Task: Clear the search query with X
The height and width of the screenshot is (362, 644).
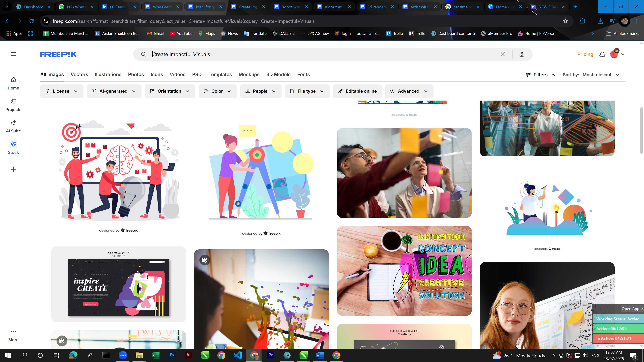Action: [503, 54]
